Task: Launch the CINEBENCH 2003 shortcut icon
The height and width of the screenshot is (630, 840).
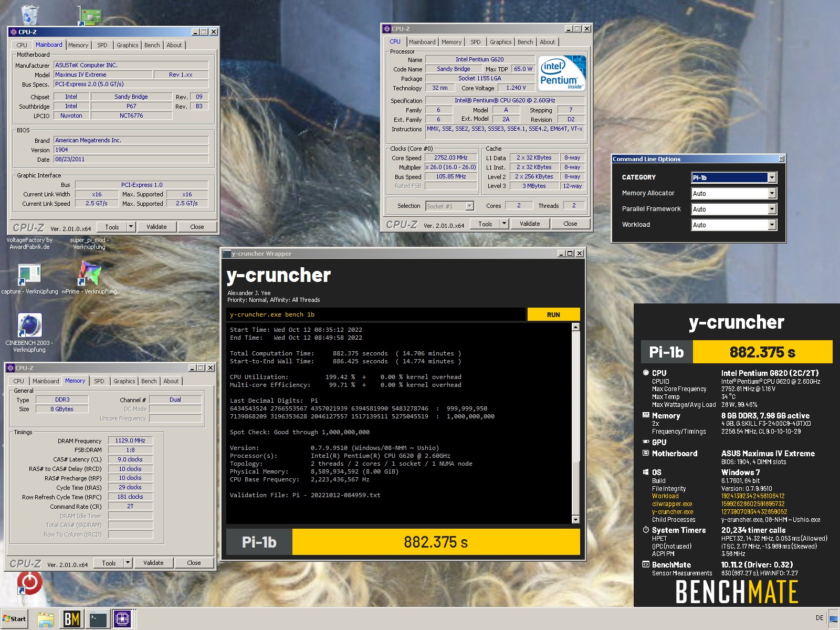Action: point(29,325)
